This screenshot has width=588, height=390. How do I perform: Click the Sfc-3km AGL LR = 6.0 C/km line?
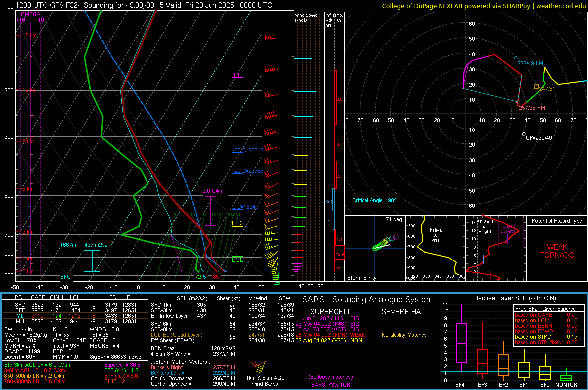pos(37,365)
